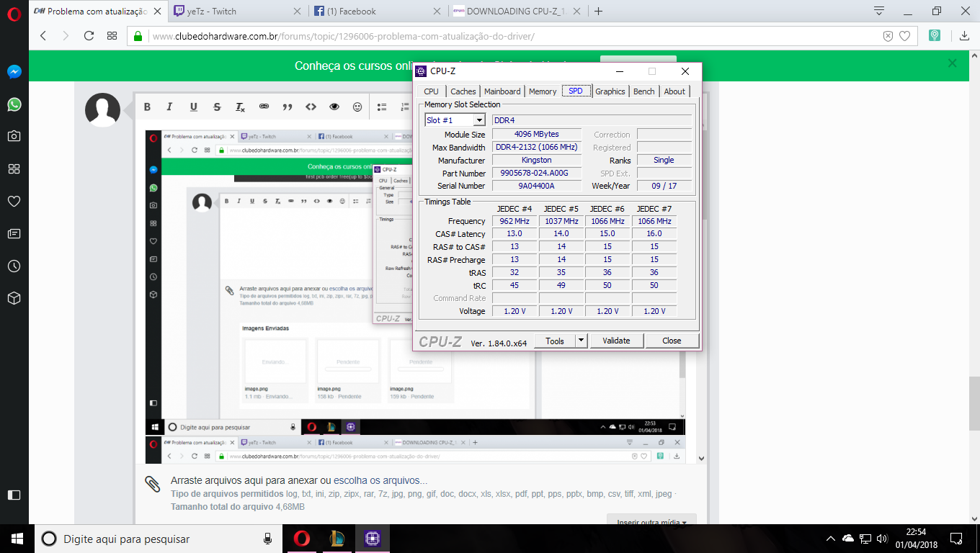Insert quote block in editor

tap(287, 107)
